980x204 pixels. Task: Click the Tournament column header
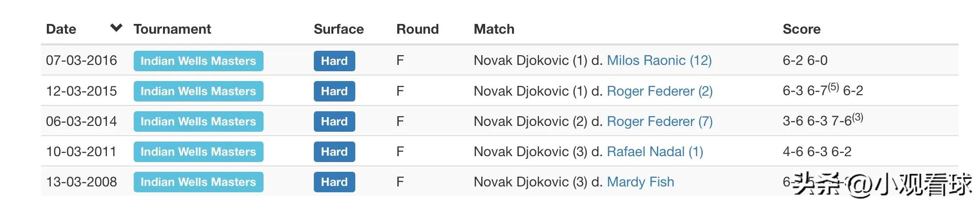pyautogui.click(x=172, y=29)
